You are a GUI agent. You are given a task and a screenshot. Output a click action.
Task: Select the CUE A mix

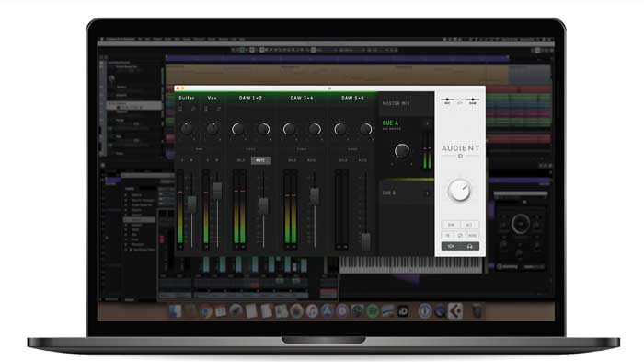click(390, 123)
